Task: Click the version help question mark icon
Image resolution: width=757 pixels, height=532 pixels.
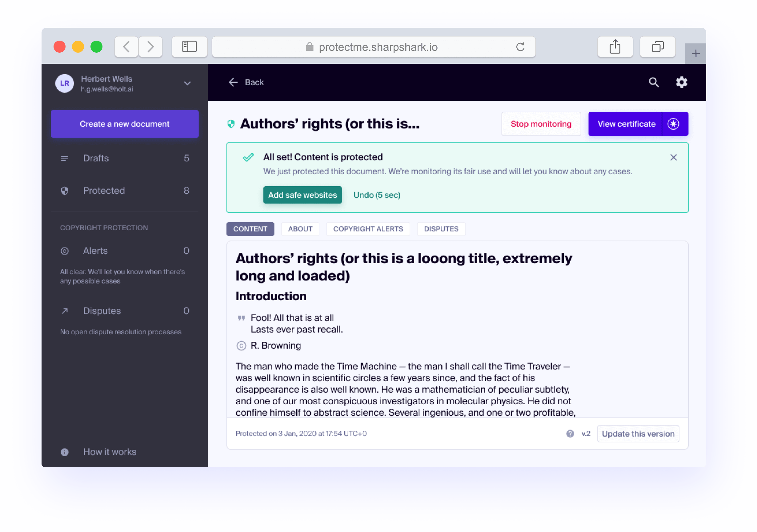Action: (x=570, y=433)
